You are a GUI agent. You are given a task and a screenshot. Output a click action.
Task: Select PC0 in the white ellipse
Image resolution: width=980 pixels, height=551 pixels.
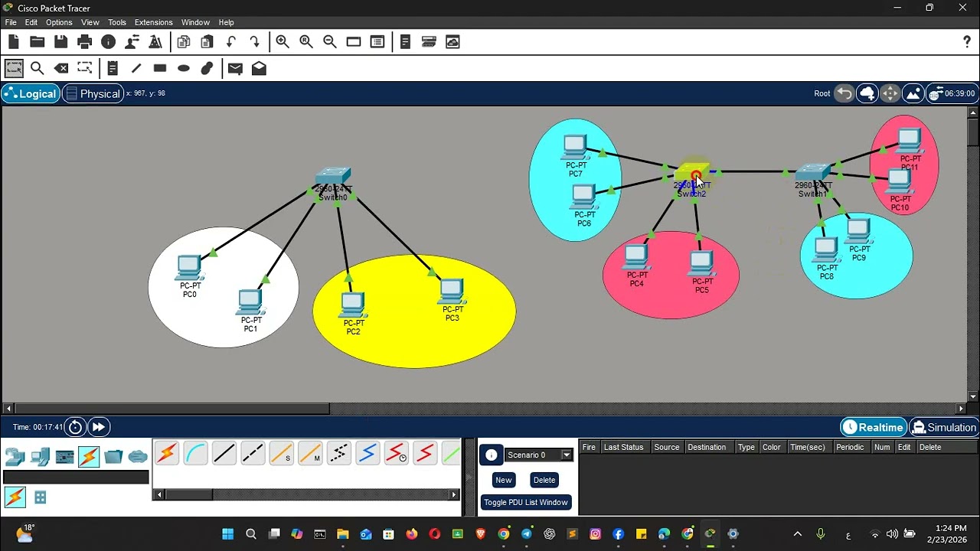coord(189,269)
